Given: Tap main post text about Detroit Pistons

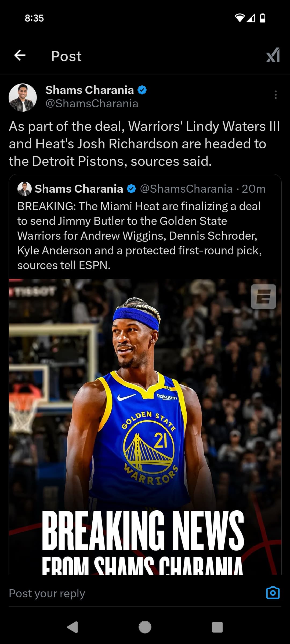Looking at the screenshot, I should coord(144,144).
